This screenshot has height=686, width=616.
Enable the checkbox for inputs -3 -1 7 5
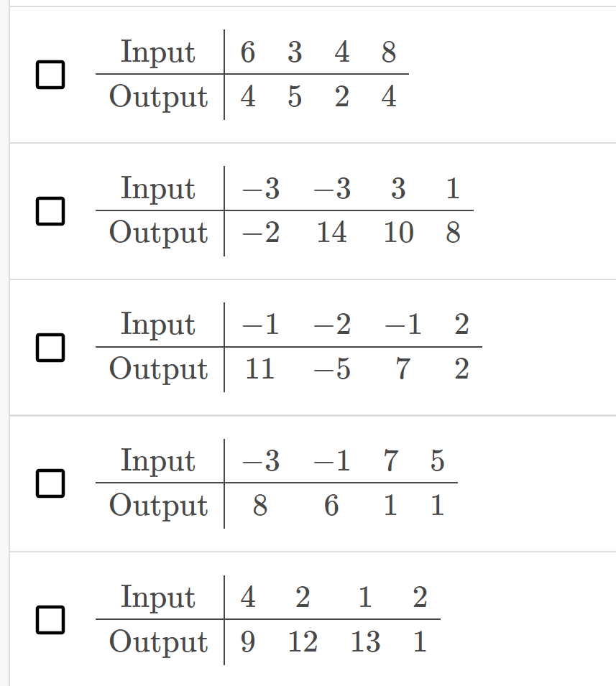pos(49,483)
